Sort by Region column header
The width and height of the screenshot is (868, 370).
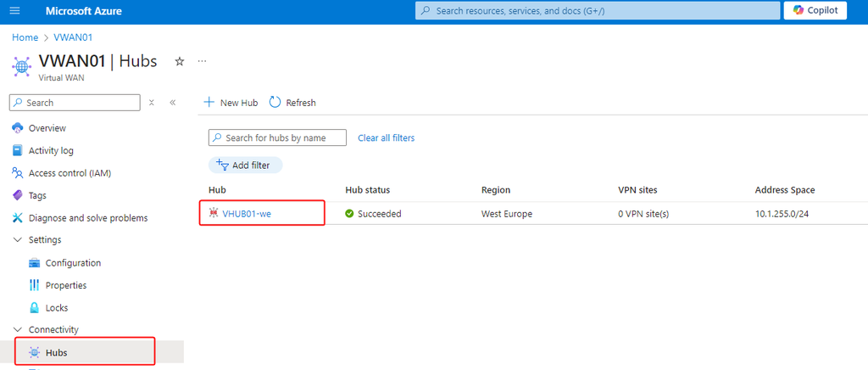click(495, 190)
